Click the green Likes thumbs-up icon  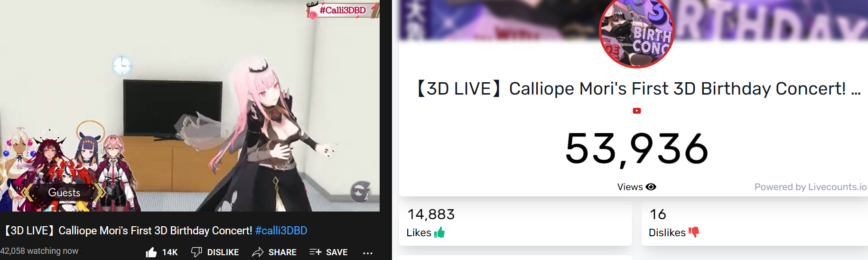[x=439, y=232]
